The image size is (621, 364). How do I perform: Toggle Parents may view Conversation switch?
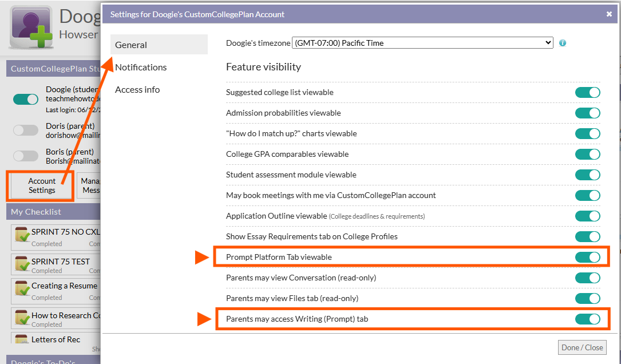tap(588, 278)
